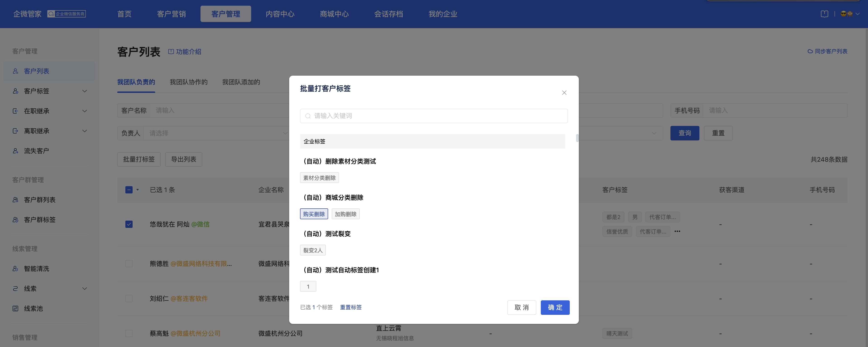This screenshot has width=868, height=347.
Task: Click the more tags ellipsis in first row
Action: click(677, 231)
